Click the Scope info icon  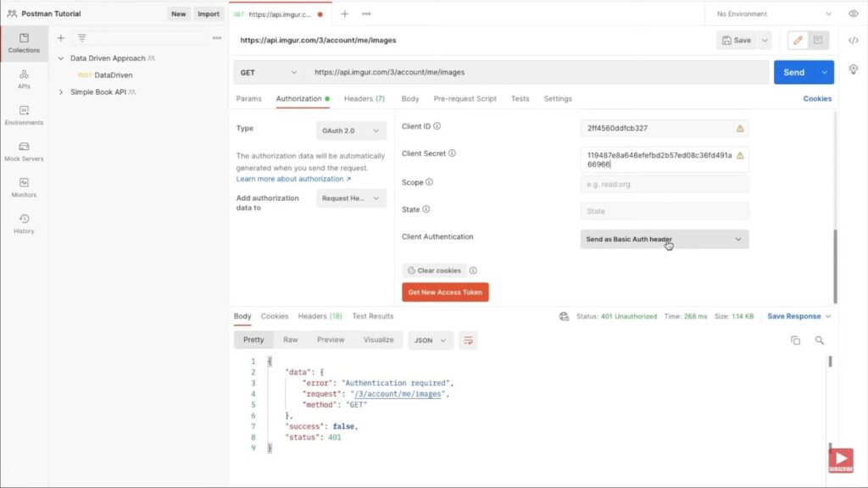click(x=429, y=182)
